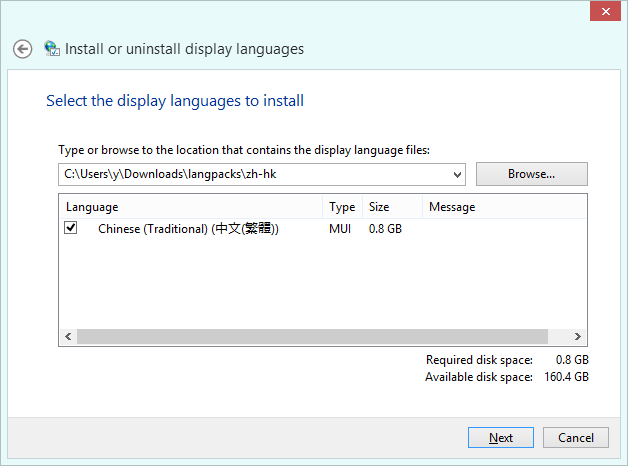Viewport: 628px width, 466px height.
Task: Click the 0.8 GB size cell
Action: (385, 229)
